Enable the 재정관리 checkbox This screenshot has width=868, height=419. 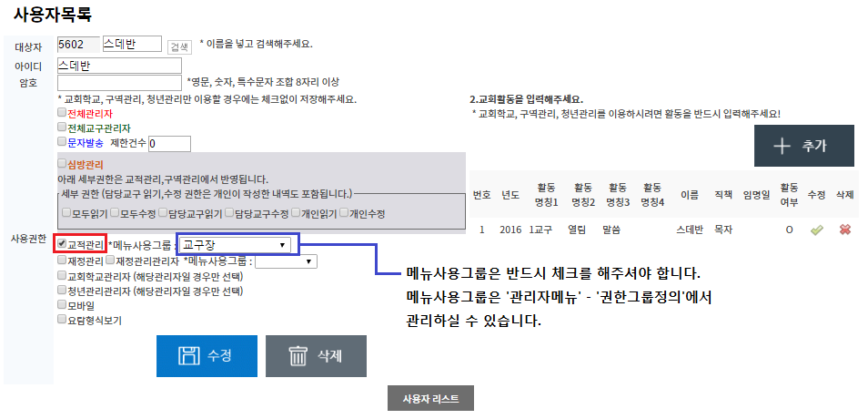tap(62, 260)
